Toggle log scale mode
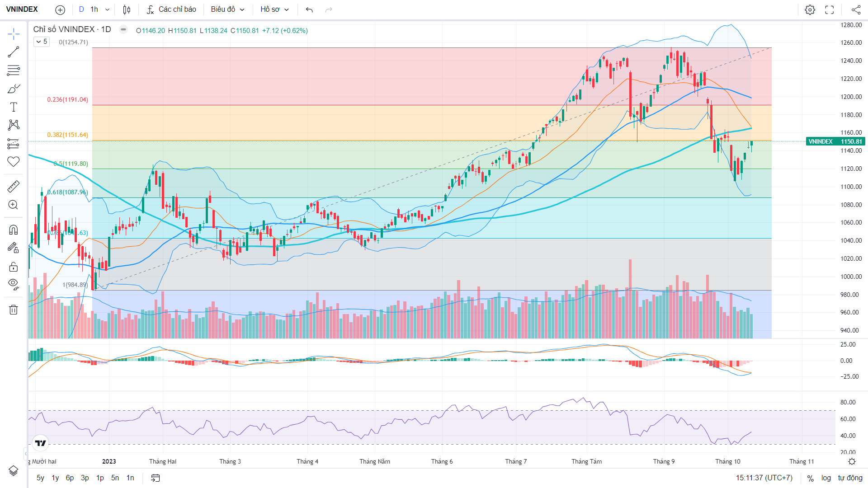The height and width of the screenshot is (488, 868). [x=826, y=478]
